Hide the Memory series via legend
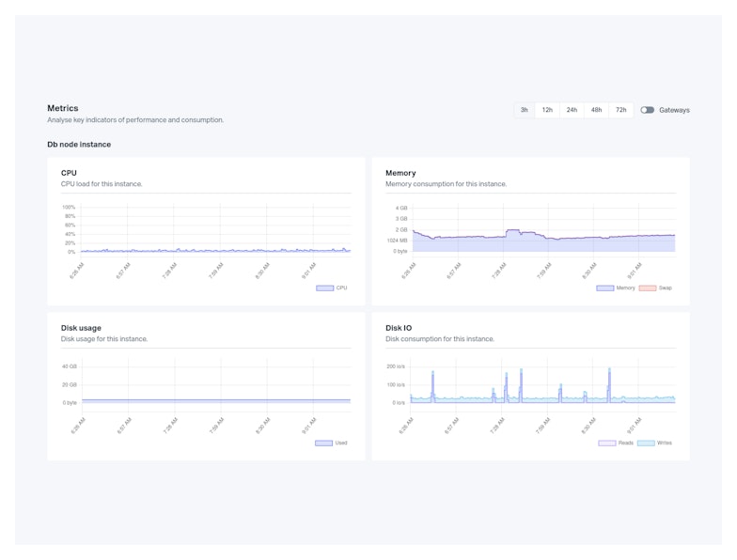This screenshot has height=560, width=737. [605, 288]
